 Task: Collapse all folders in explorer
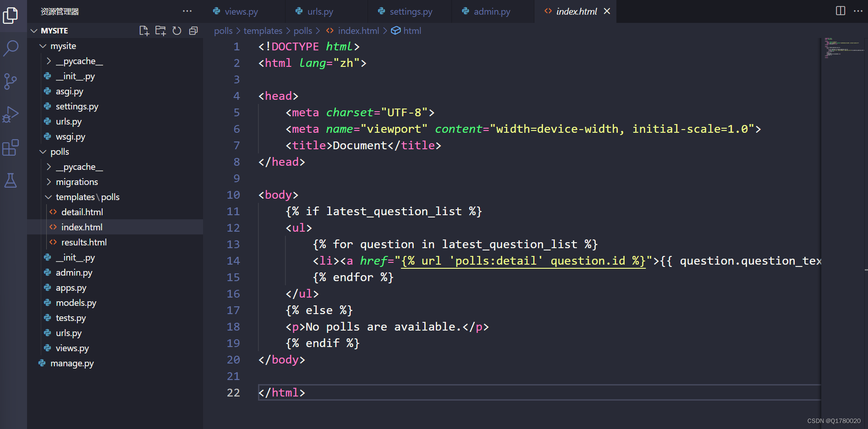click(x=193, y=31)
